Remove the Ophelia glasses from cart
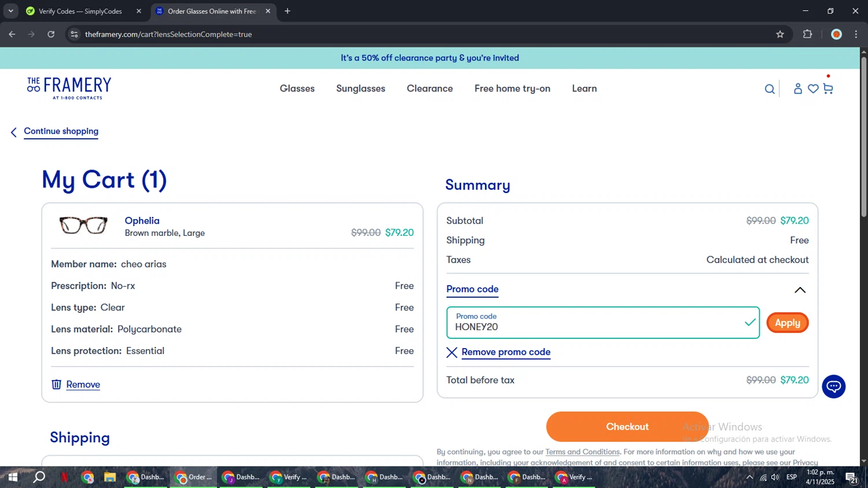Screen dimensions: 868x488 tap(83, 385)
